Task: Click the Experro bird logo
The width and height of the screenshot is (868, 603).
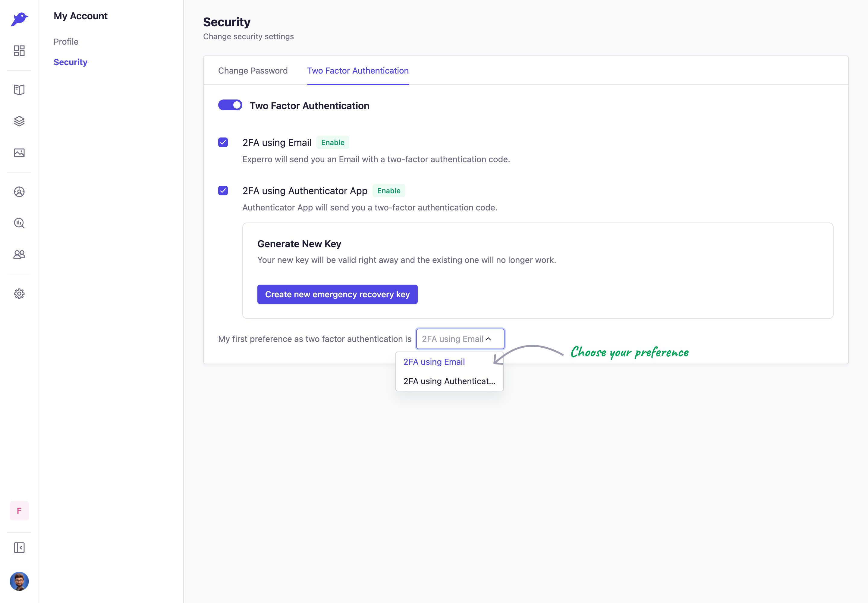Action: (19, 19)
